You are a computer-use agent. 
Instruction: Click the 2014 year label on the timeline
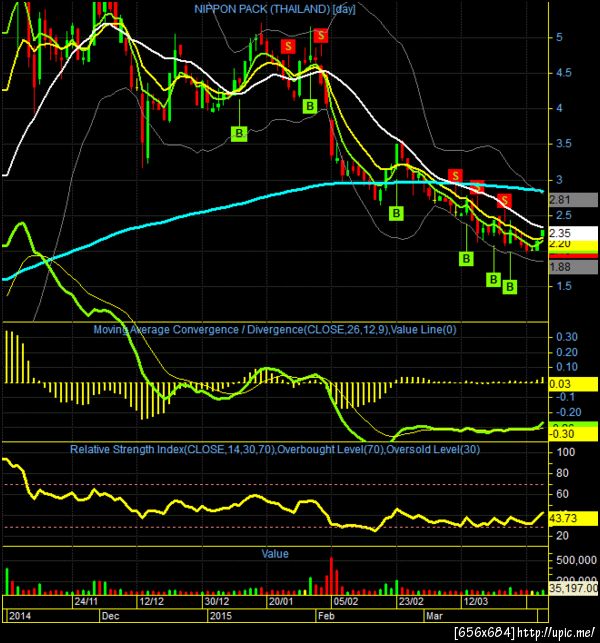(x=20, y=616)
